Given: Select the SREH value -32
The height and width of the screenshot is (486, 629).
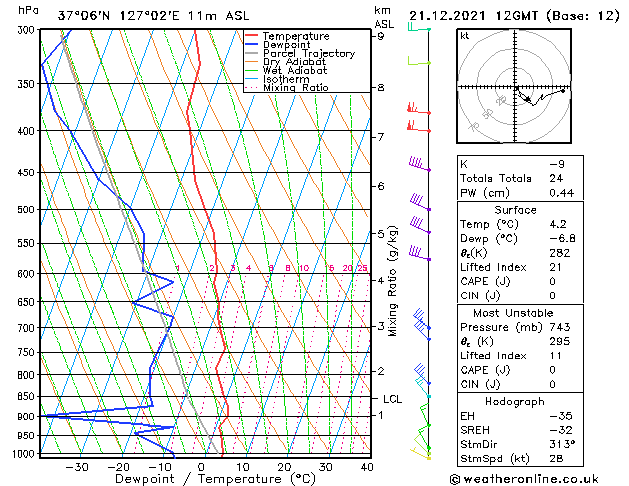Looking at the screenshot, I should [x=561, y=430].
